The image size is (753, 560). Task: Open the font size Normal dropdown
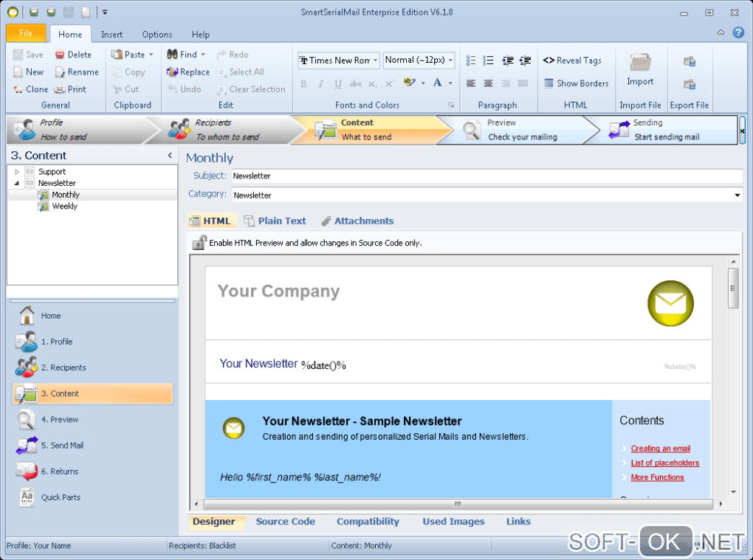pyautogui.click(x=450, y=61)
